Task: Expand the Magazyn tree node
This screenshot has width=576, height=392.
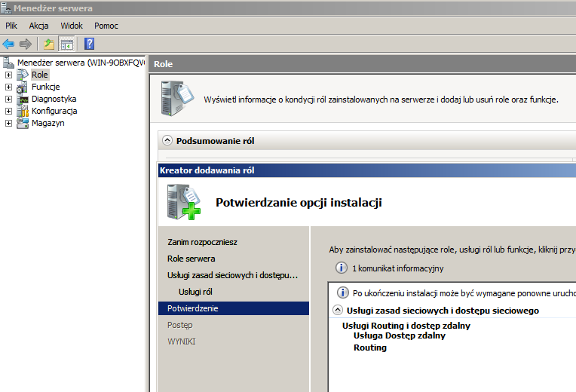Action: point(8,123)
